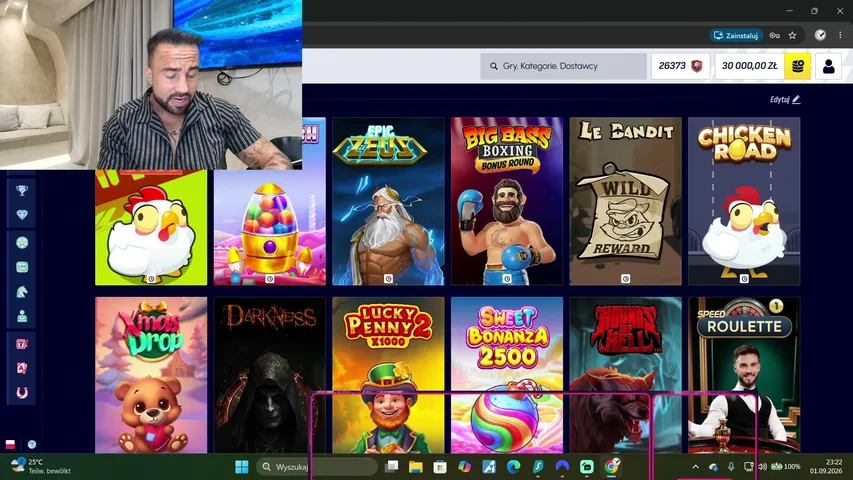The height and width of the screenshot is (480, 853).
Task: Open the LIVE betting sidebar icon
Action: [x=22, y=267]
